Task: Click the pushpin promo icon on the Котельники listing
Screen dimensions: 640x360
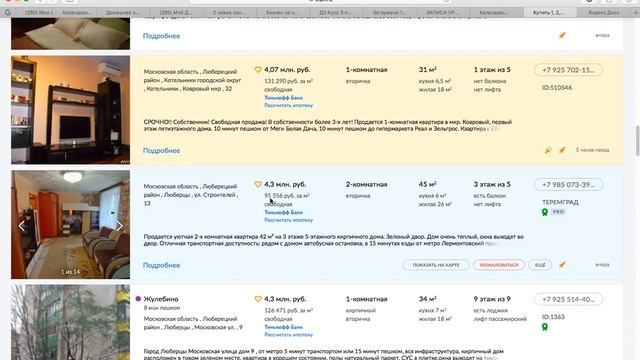Action: coord(548,150)
